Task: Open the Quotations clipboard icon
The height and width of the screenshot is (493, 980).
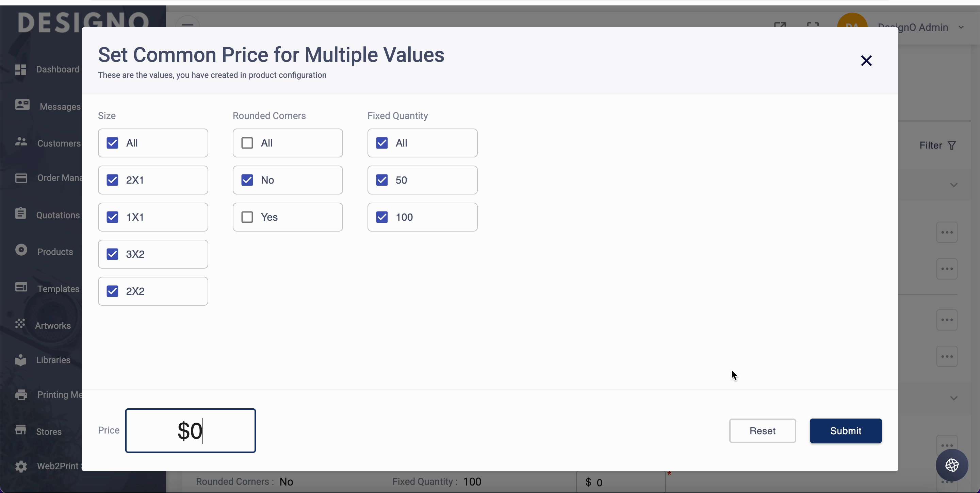Action: (21, 213)
